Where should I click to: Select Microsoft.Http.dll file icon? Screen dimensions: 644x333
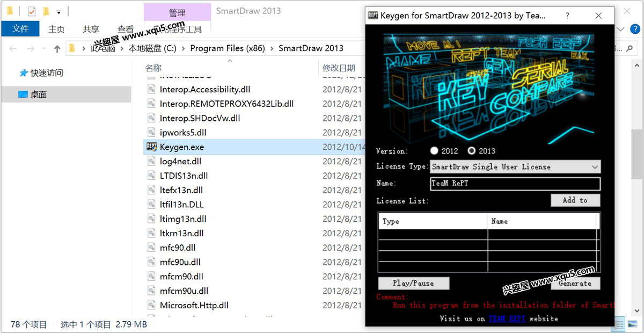(151, 306)
